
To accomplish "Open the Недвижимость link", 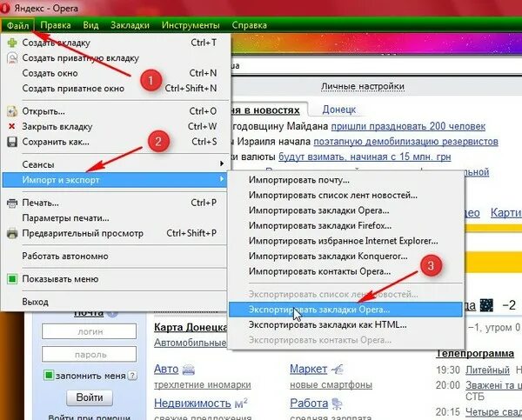I will [192, 403].
